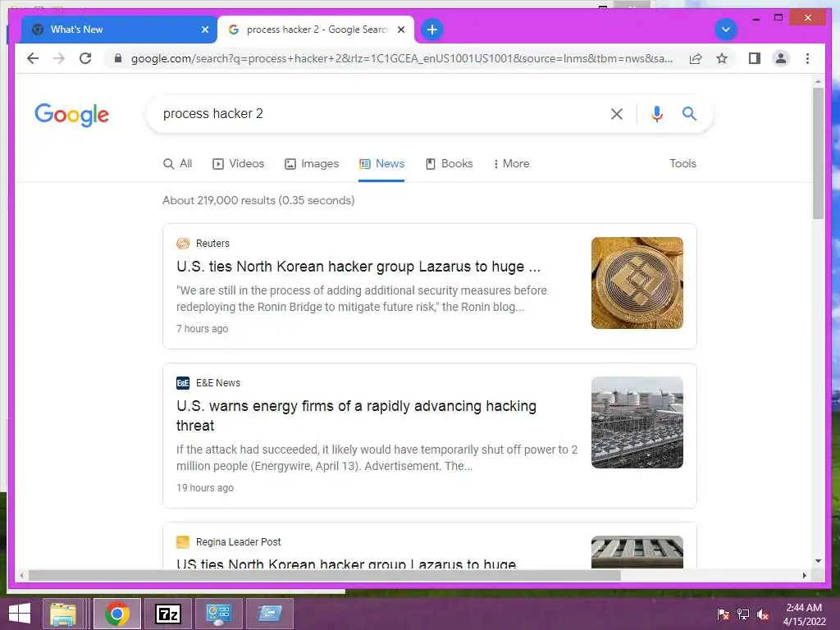View site info via lock icon
The width and height of the screenshot is (840, 630).
(x=118, y=58)
